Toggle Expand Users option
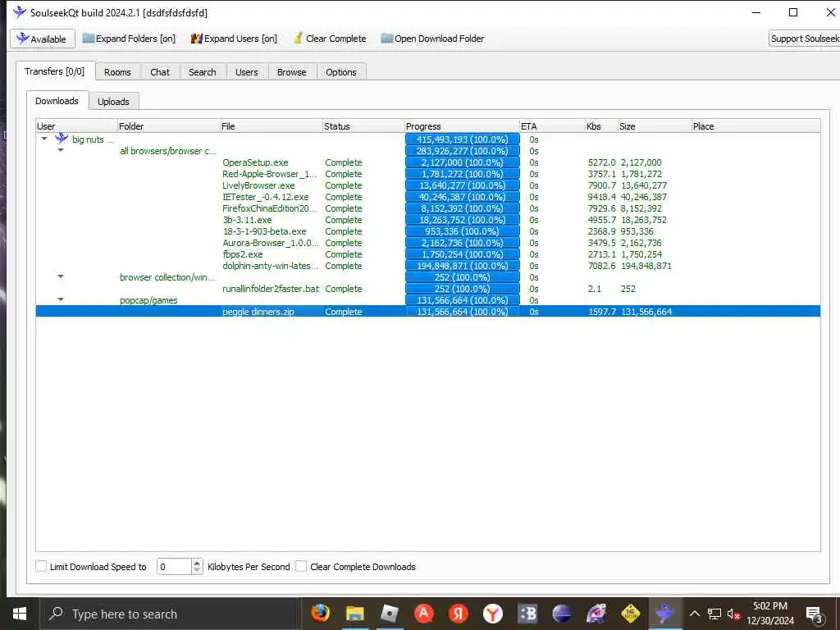Screen dimensions: 840x630 pyautogui.click(x=234, y=39)
